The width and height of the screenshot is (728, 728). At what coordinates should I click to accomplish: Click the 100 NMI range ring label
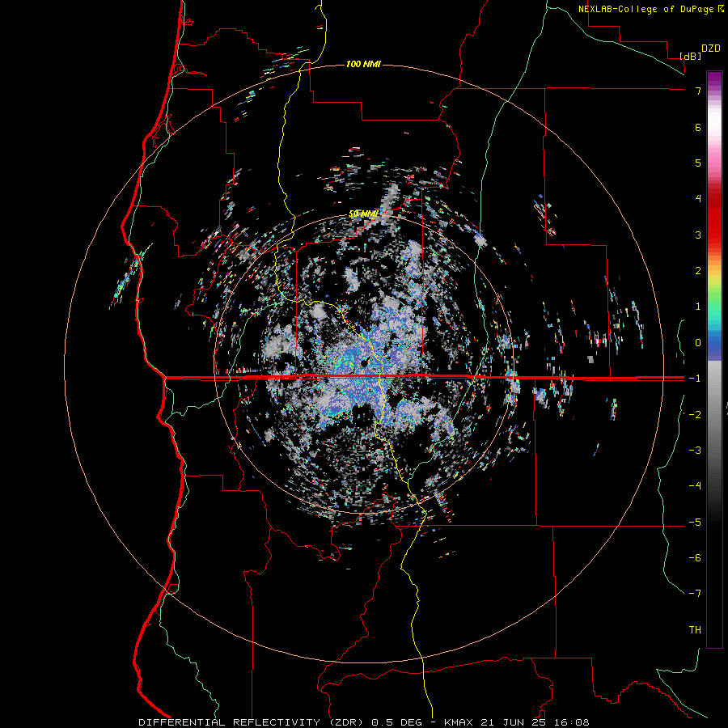coord(363,64)
